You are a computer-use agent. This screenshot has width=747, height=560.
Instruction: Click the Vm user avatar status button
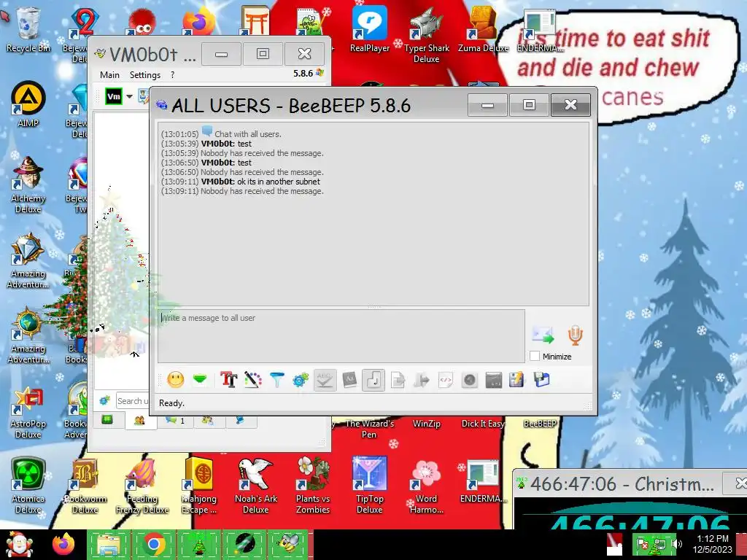coord(113,96)
